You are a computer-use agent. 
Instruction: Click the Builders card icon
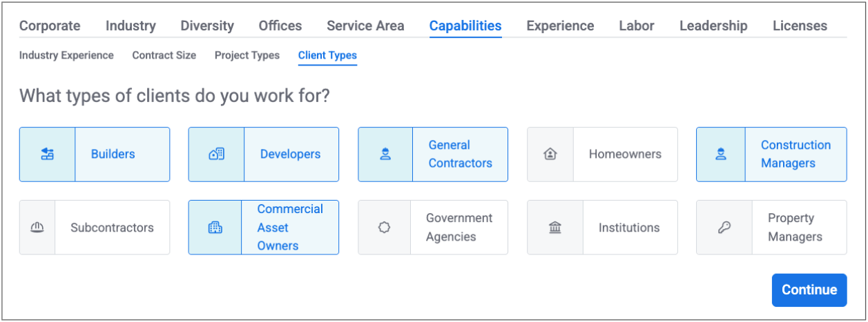pos(47,154)
